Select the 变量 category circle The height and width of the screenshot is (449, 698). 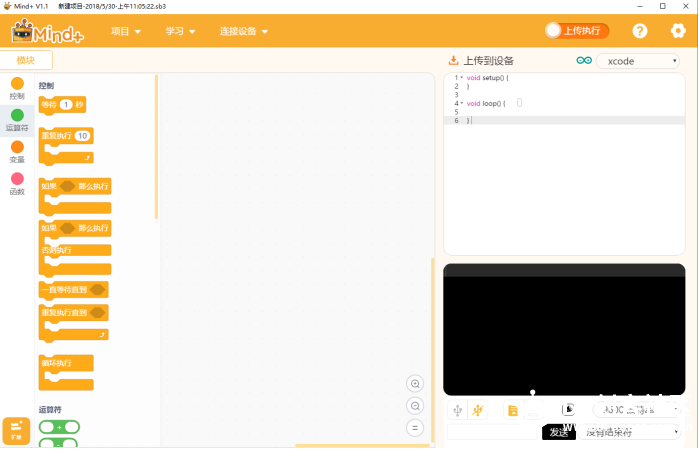[17, 147]
